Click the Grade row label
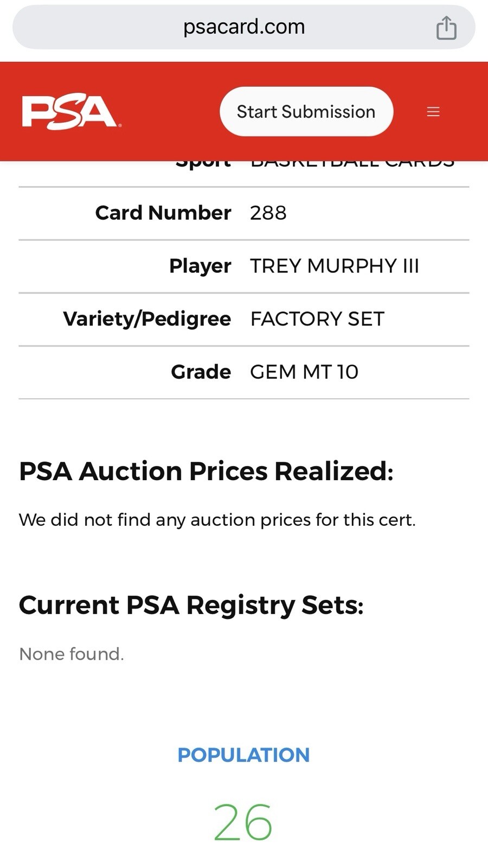 201,372
